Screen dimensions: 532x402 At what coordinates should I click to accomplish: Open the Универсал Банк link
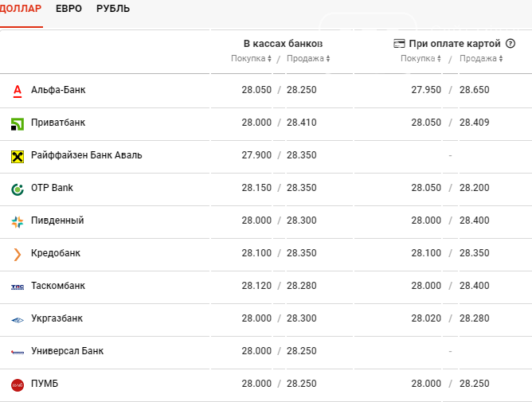tap(67, 352)
